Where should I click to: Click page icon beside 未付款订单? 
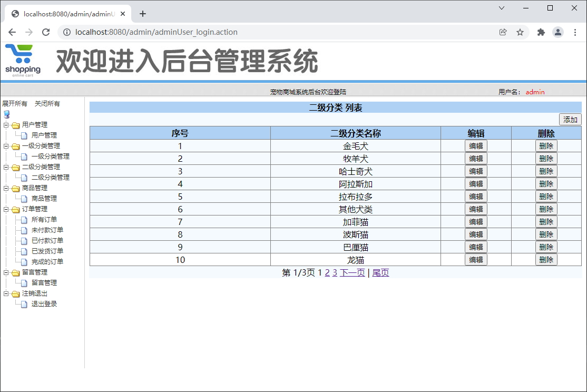pyautogui.click(x=24, y=230)
